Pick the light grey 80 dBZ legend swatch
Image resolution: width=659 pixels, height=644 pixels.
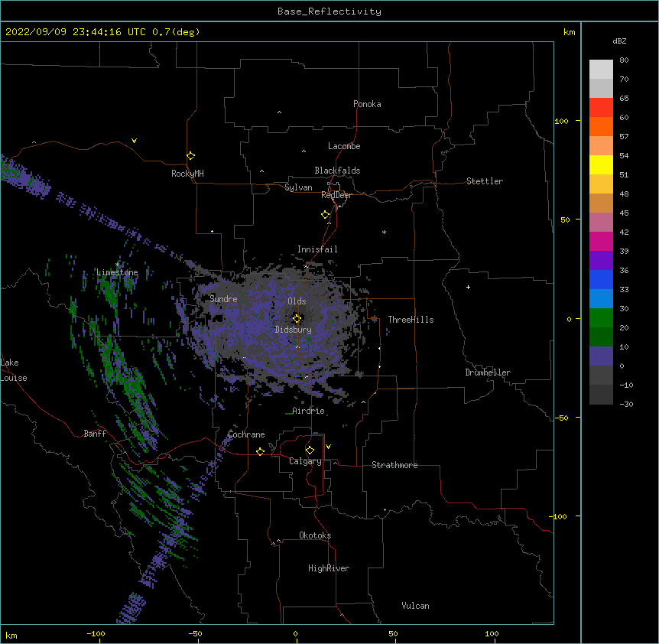point(601,70)
